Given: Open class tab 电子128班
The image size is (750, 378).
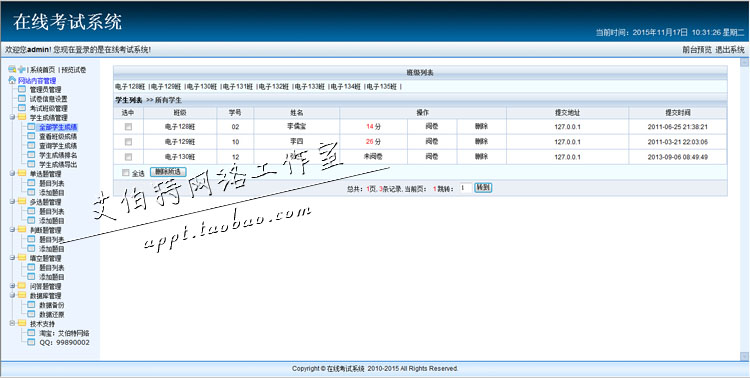Looking at the screenshot, I should 130,87.
